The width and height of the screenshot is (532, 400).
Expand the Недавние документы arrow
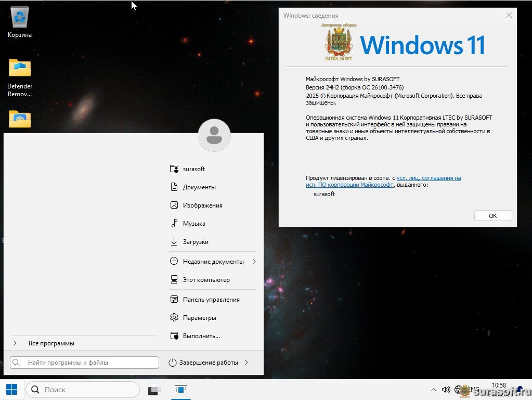coord(254,261)
